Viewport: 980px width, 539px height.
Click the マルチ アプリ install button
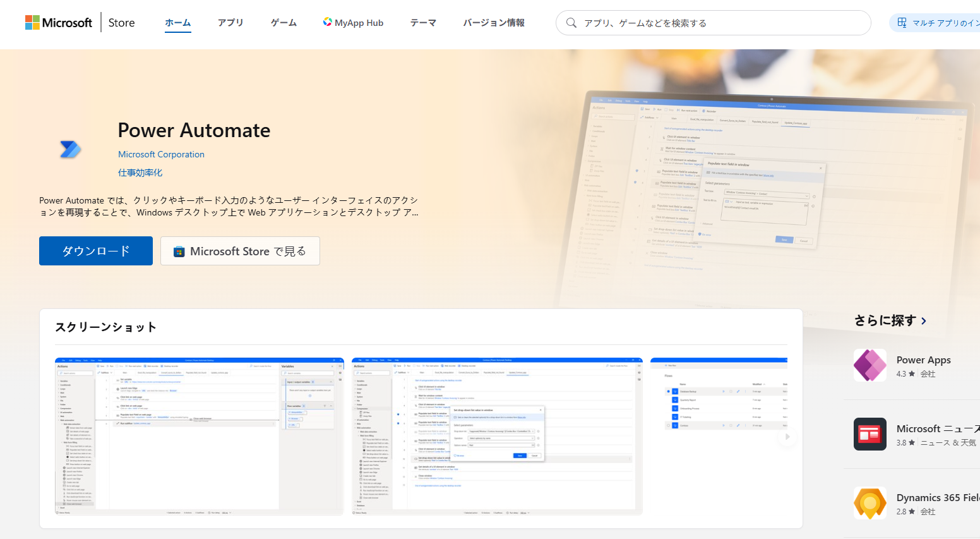click(936, 23)
